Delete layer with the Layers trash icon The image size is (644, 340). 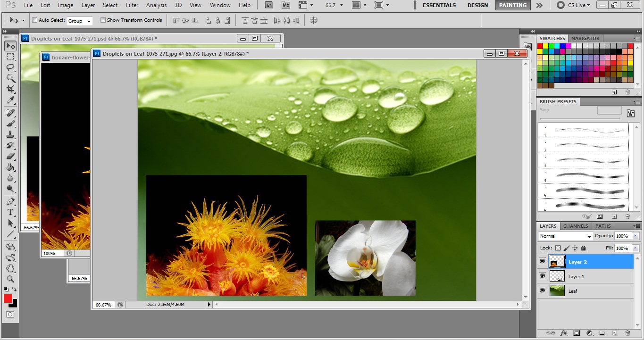click(x=627, y=333)
